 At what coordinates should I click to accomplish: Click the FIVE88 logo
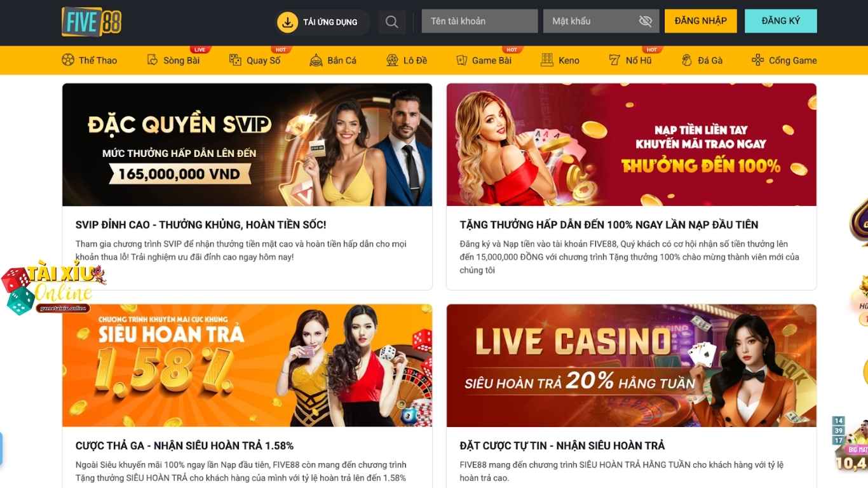tap(92, 22)
